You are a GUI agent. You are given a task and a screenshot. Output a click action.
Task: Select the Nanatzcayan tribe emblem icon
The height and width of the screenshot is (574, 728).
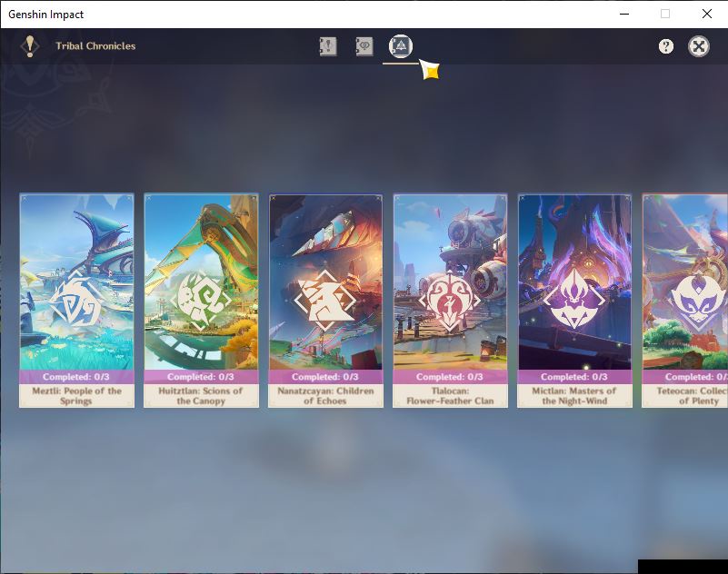pyautogui.click(x=325, y=301)
